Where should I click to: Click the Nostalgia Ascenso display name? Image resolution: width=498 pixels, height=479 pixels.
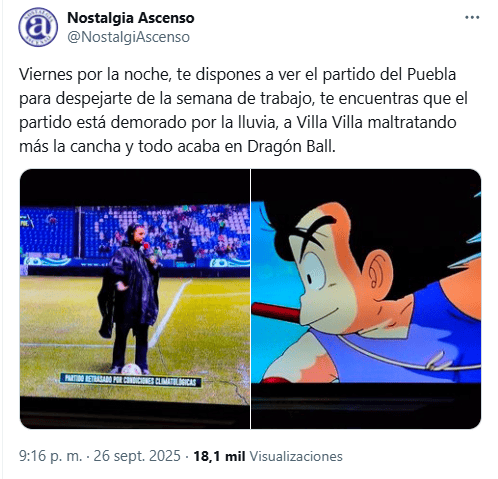131,18
